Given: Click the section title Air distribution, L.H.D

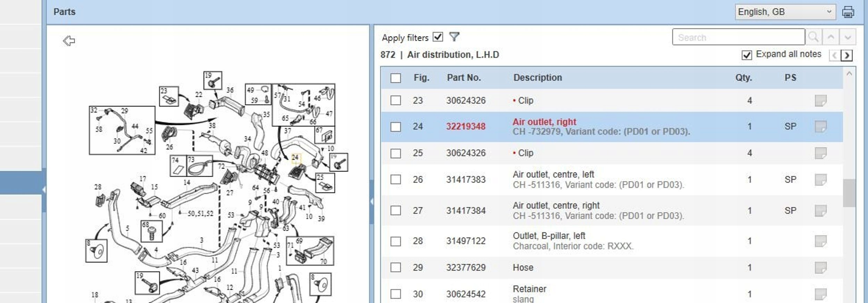Looking at the screenshot, I should (x=453, y=55).
